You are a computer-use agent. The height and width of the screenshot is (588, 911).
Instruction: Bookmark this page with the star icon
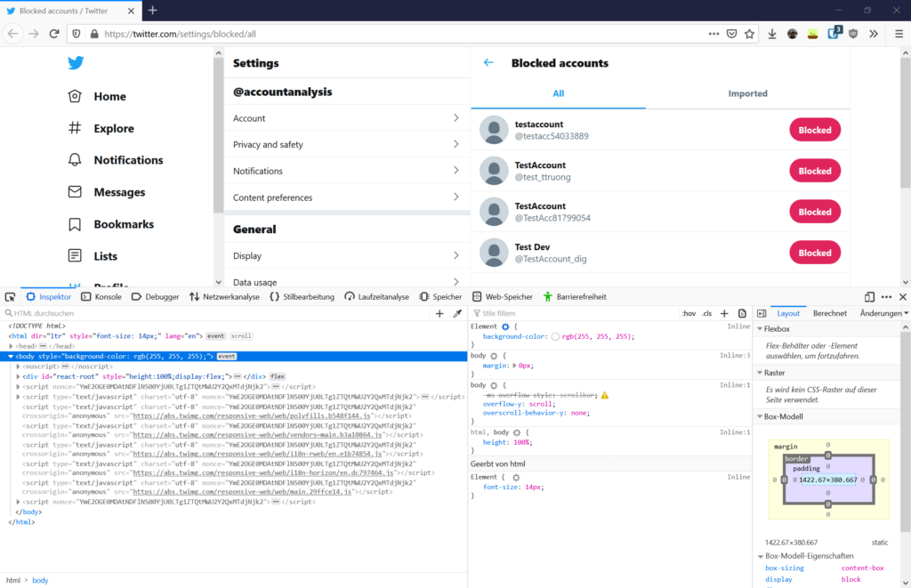tap(749, 34)
